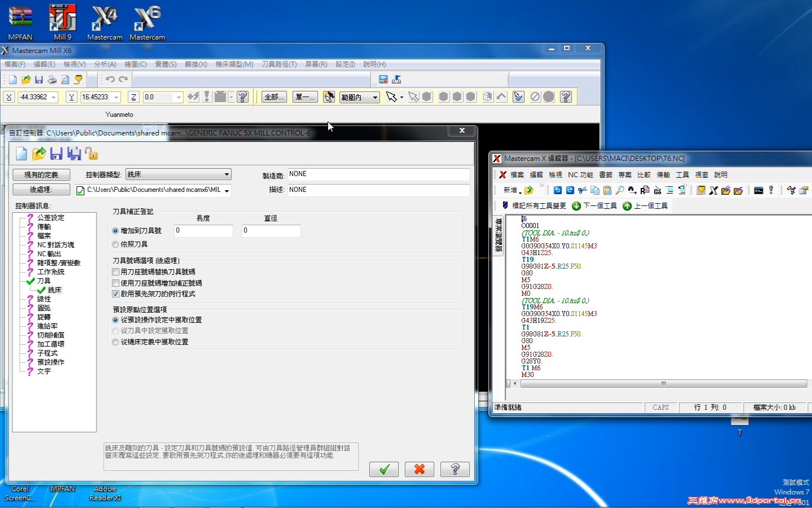
Task: Click 標記所有工具變更 in editor toolbar
Action: [534, 206]
